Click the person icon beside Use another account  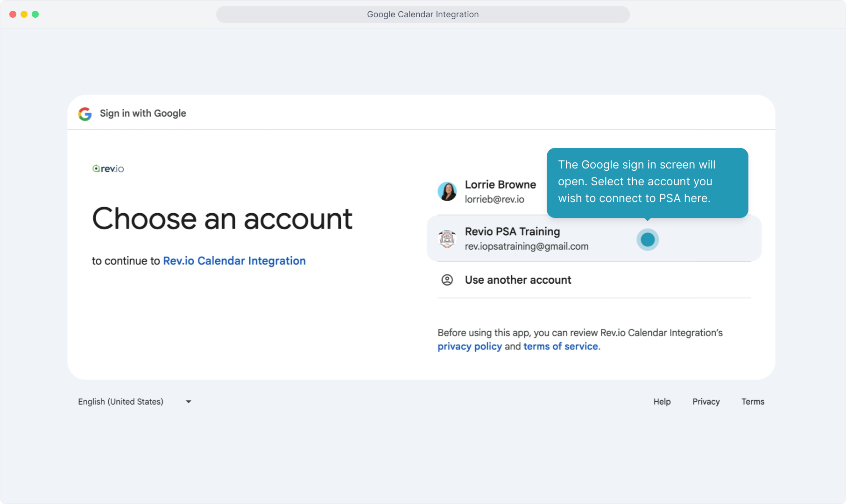pos(447,280)
